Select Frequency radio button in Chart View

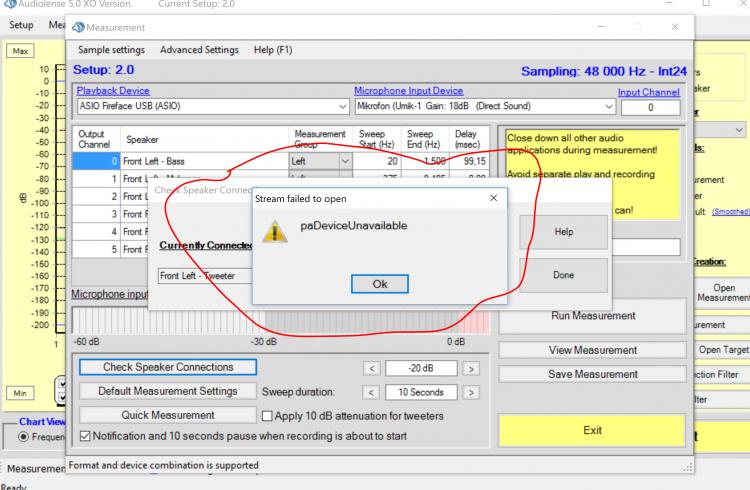[x=23, y=436]
